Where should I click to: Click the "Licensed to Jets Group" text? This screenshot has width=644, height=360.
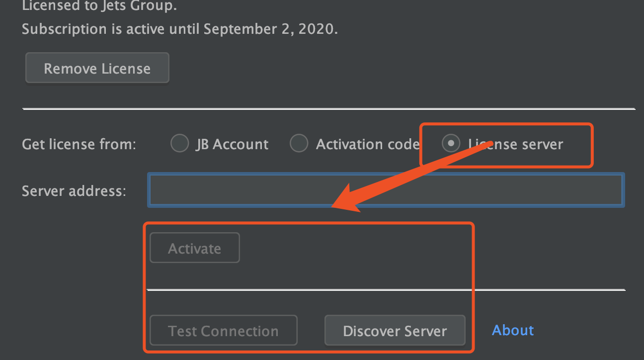[x=99, y=6]
